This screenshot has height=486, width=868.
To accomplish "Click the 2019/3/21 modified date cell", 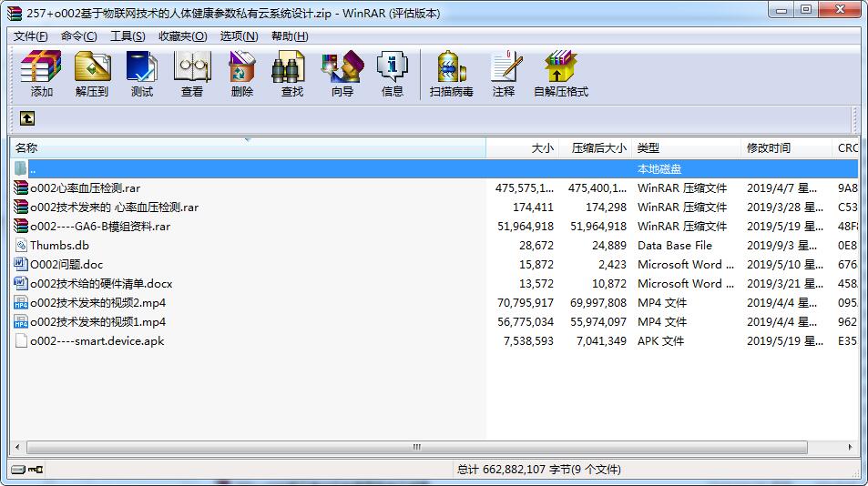I will (785, 284).
